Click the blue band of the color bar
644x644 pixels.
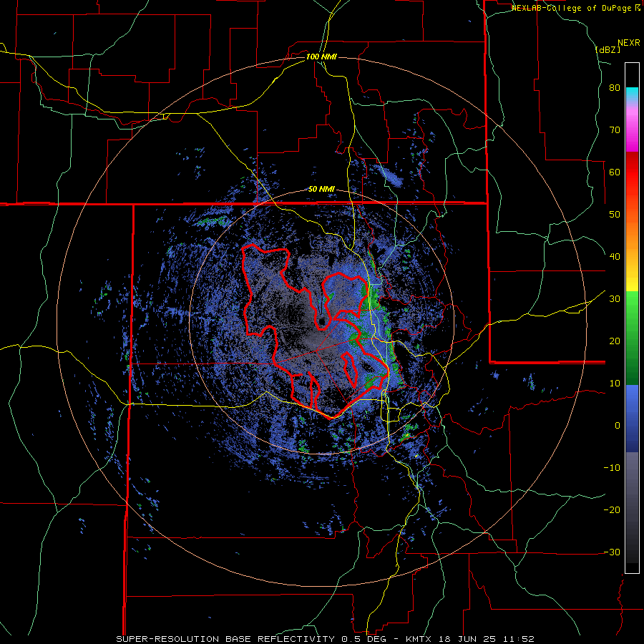pyautogui.click(x=632, y=419)
